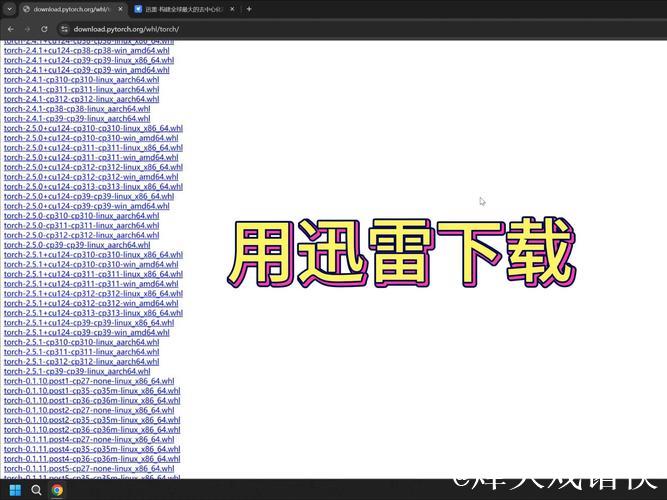Open torch-2.5.1-cp39-cp39-linux_aarch64.whl link

77,371
